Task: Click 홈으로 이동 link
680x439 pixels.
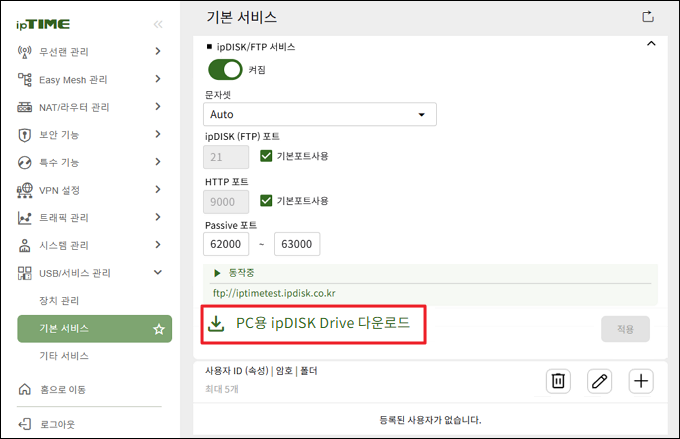Action: [x=63, y=390]
